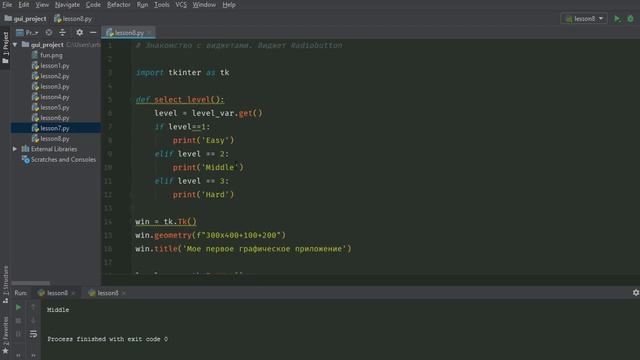Viewport: 640px width, 360px height.
Task: Click the Libraries icon beside External Libraries
Action: click(x=25, y=149)
